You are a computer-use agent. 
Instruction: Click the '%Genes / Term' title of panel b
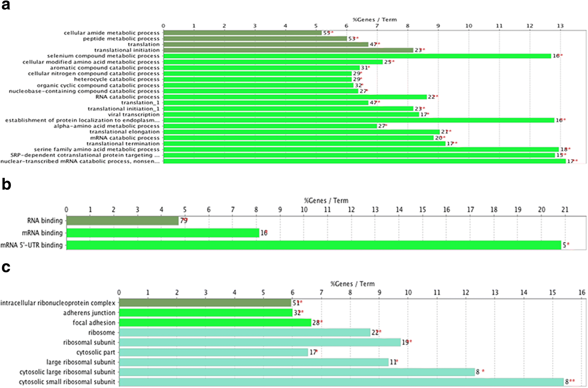click(326, 200)
